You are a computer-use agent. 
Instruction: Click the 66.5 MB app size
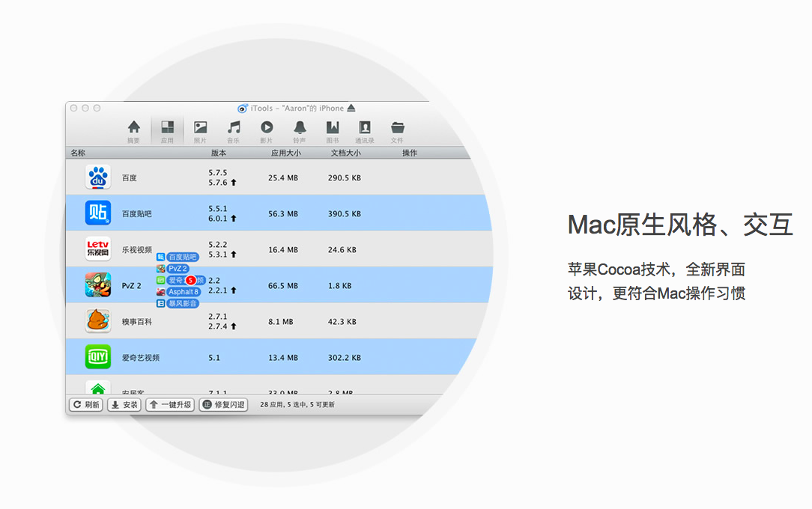coord(283,285)
